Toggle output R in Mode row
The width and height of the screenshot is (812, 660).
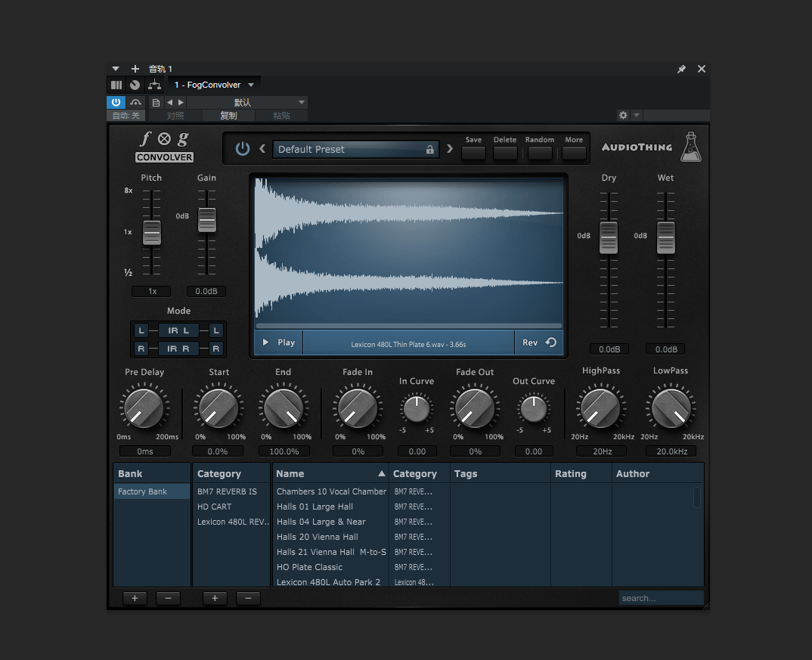(x=216, y=349)
